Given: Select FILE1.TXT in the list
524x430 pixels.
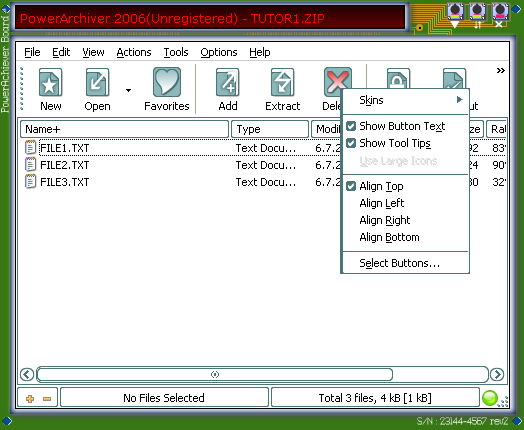Looking at the screenshot, I should tap(64, 148).
